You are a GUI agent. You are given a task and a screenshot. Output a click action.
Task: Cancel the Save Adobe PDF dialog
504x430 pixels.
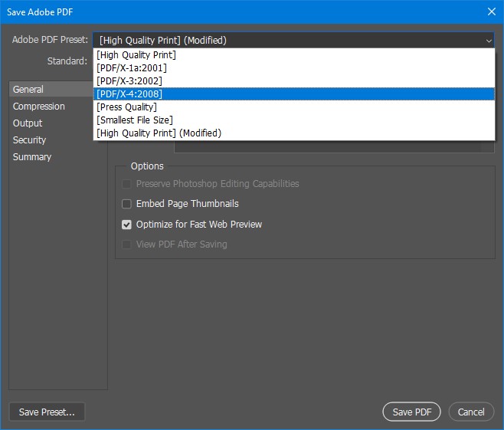coord(471,412)
